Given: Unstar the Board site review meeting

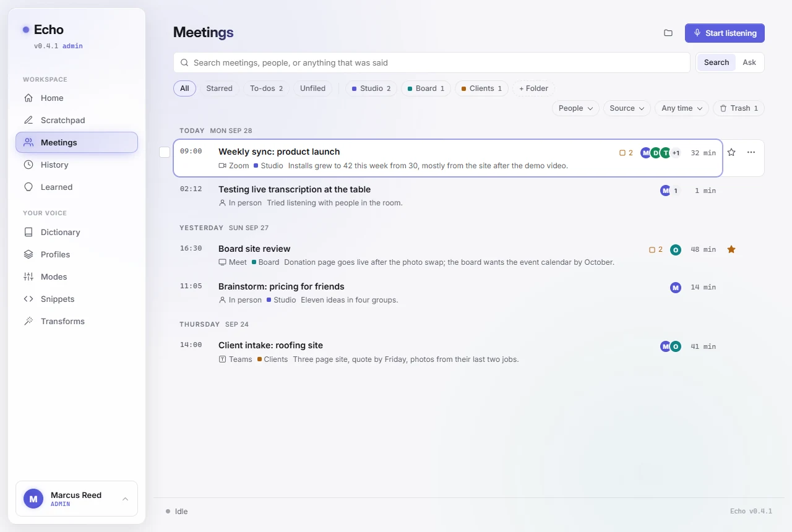Looking at the screenshot, I should pos(731,249).
